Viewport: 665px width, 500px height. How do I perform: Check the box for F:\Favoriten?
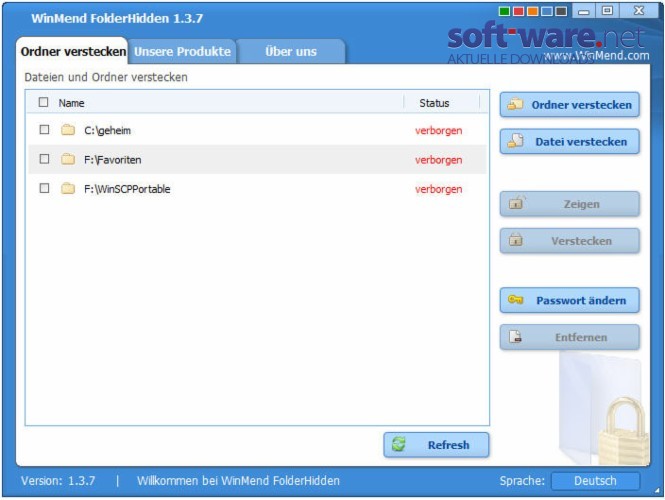[44, 159]
